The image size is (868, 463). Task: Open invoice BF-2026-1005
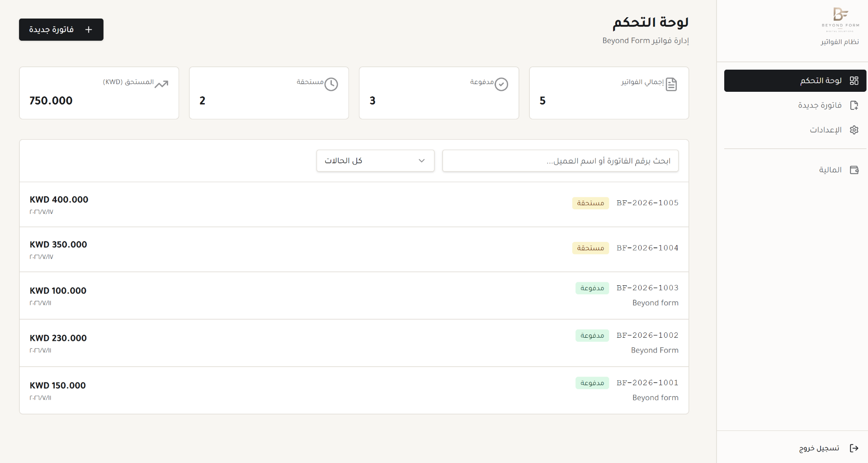tap(354, 204)
